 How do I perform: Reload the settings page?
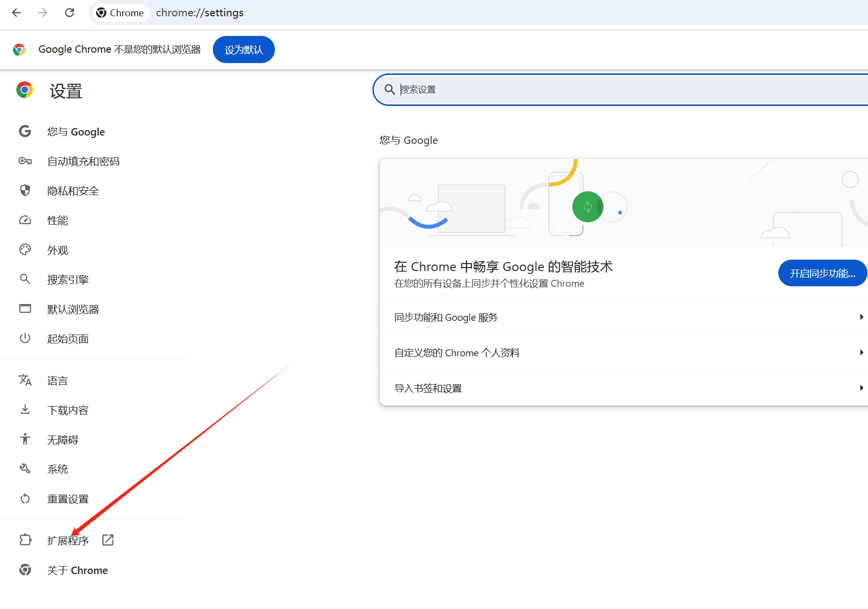[69, 13]
